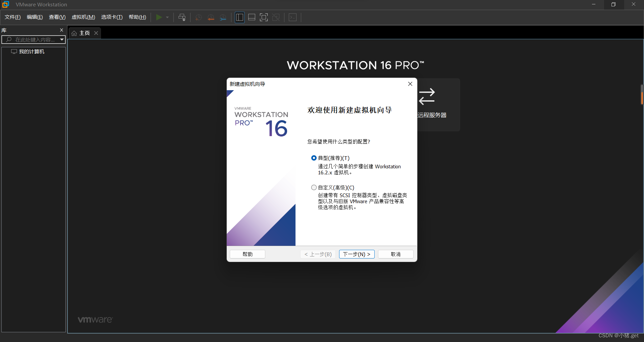Click the 下一步(N) button
Viewport: 644px width, 342px height.
click(x=357, y=254)
